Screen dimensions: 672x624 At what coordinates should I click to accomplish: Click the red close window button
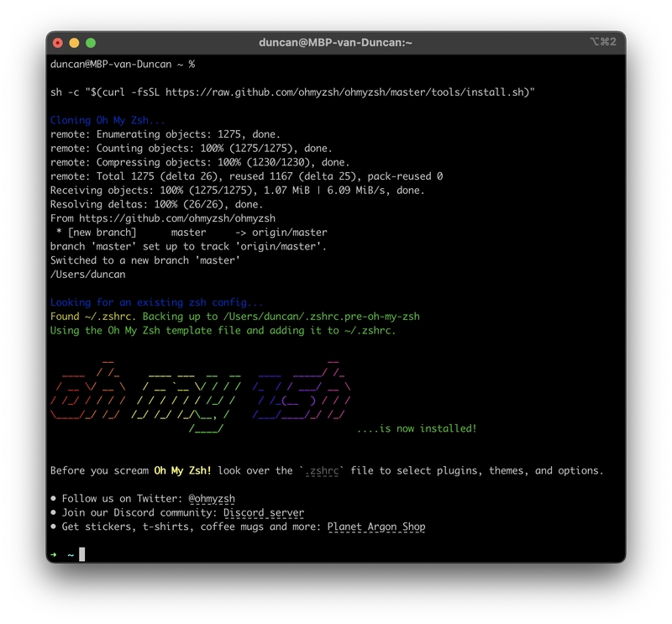[57, 43]
